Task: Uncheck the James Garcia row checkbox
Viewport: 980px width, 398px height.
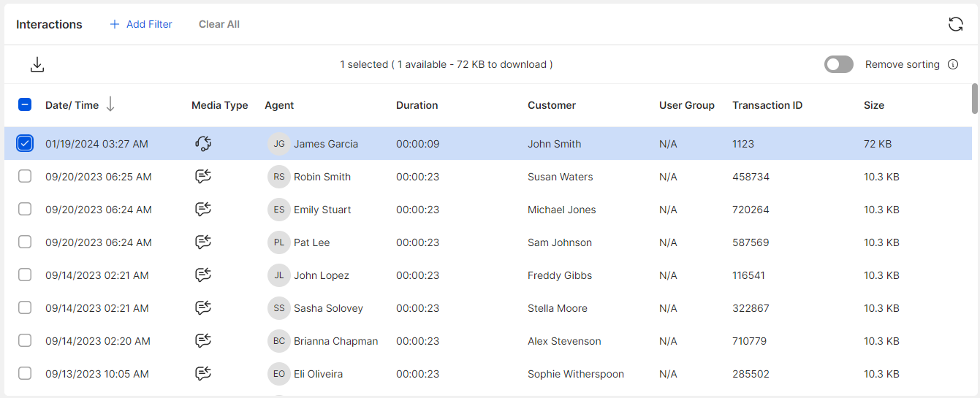Action: click(25, 144)
